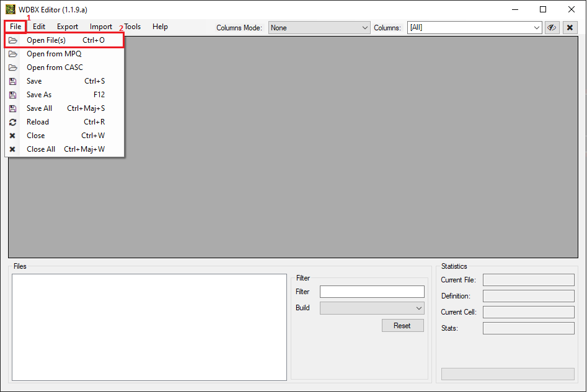
Task: Close the WDBX Editor window
Action: coord(572,9)
